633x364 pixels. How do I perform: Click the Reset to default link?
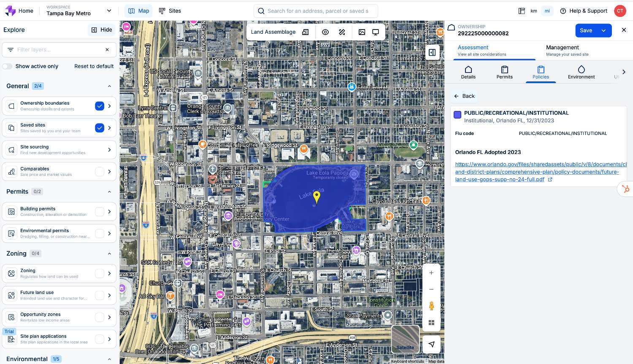tap(94, 66)
